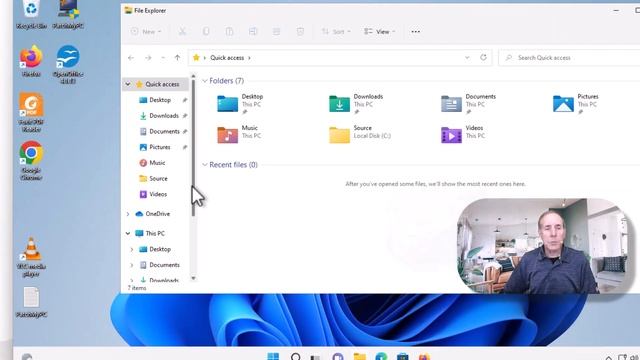Refresh the Quick access view
The width and height of the screenshot is (640, 360).
coord(483,58)
